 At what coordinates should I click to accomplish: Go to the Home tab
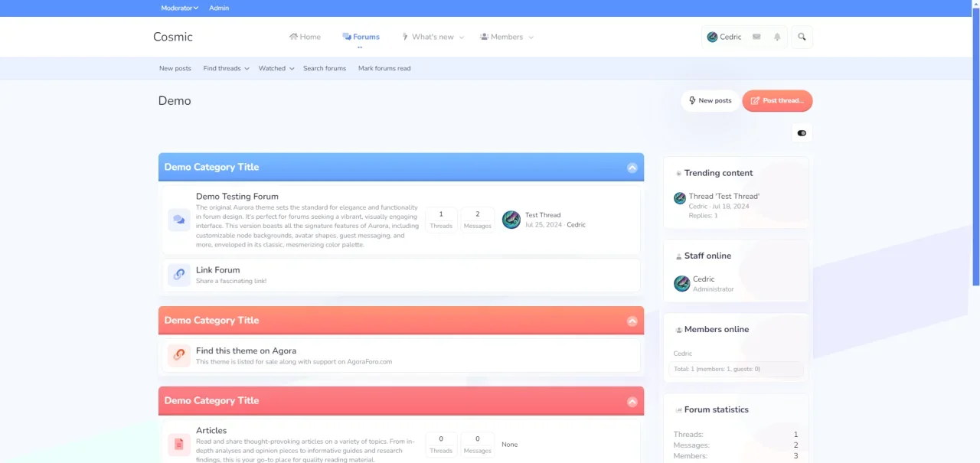point(305,37)
